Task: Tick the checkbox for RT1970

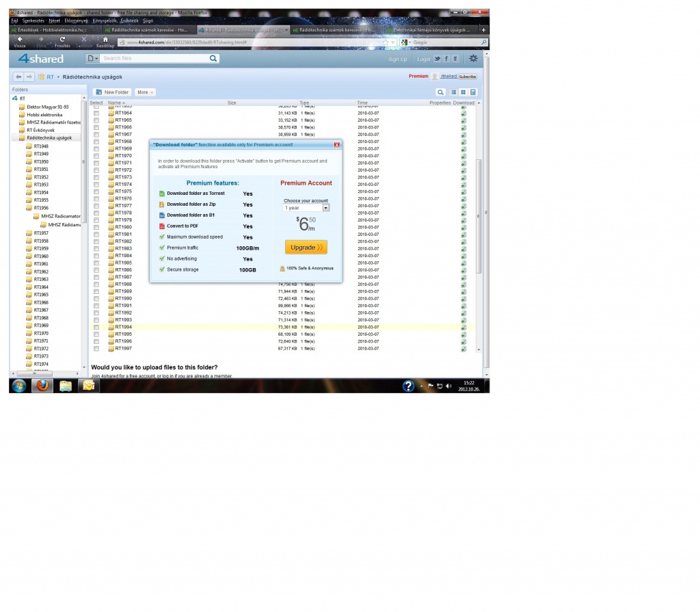Action: 96,157
